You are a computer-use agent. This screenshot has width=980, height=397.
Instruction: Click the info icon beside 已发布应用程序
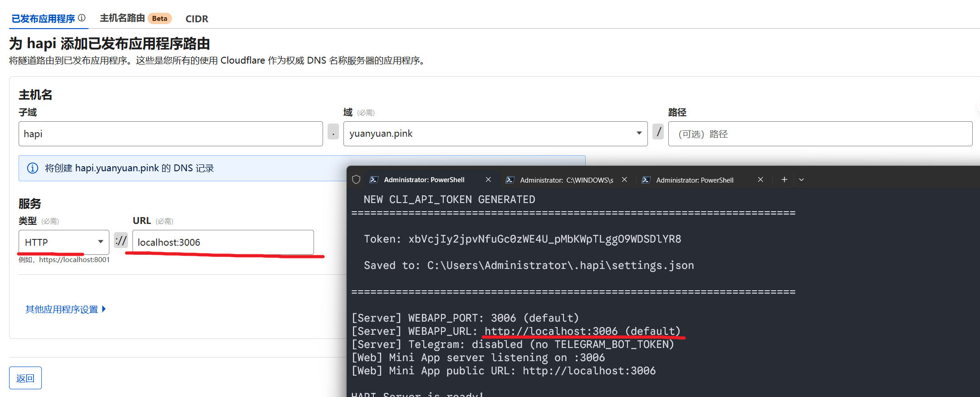tap(82, 18)
